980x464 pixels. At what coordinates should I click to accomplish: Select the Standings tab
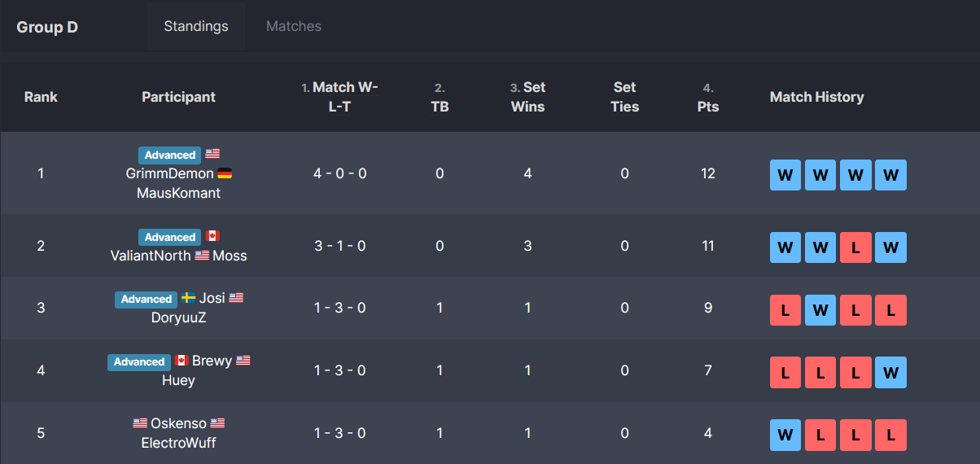pyautogui.click(x=196, y=26)
